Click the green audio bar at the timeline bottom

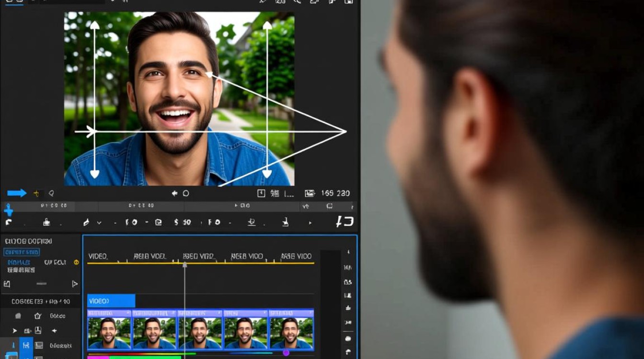click(145, 357)
